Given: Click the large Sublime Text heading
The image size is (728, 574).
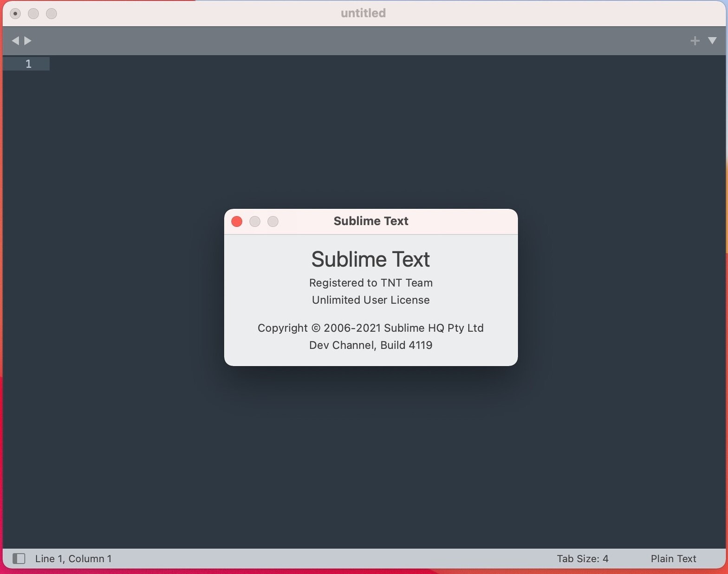Looking at the screenshot, I should [x=370, y=259].
